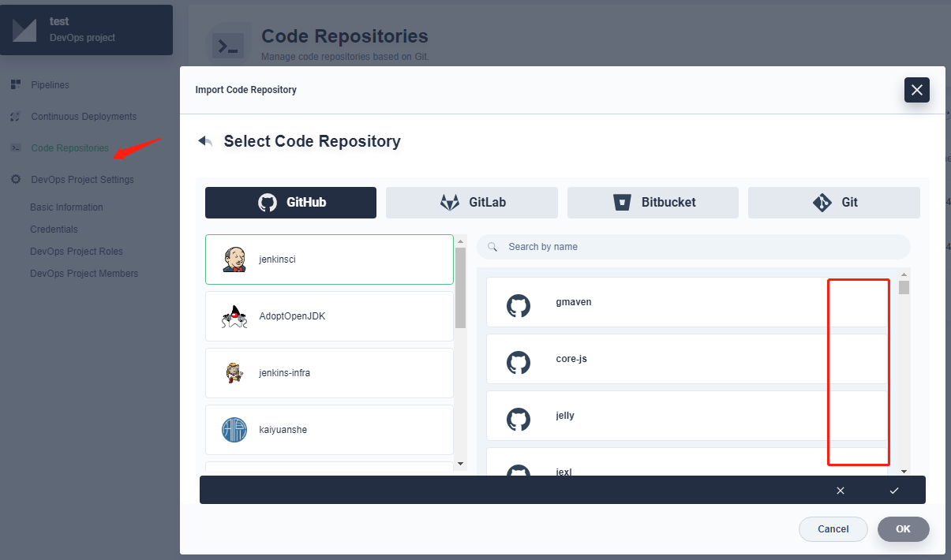
Task: Click the jenkinsci avatar icon
Action: 234,259
